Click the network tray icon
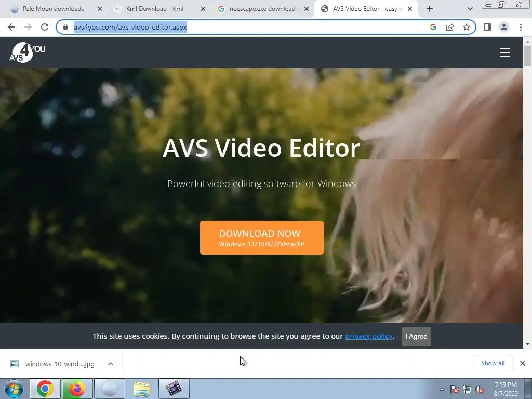 coord(467,390)
